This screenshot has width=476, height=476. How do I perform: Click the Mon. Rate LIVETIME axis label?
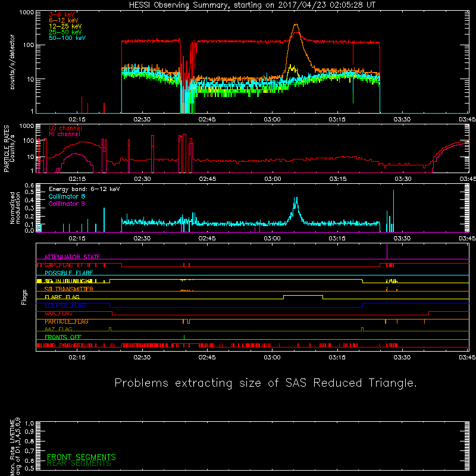(15, 447)
